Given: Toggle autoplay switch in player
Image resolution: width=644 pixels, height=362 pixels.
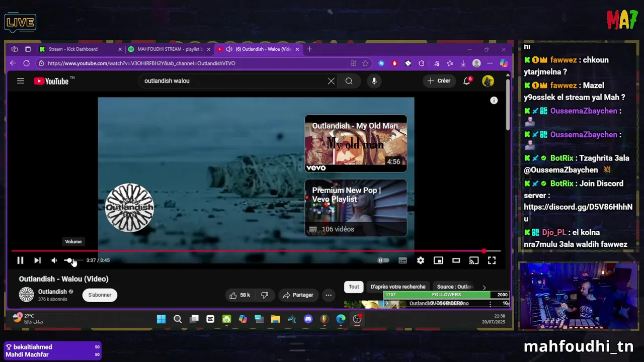Looking at the screenshot, I should pos(383,260).
